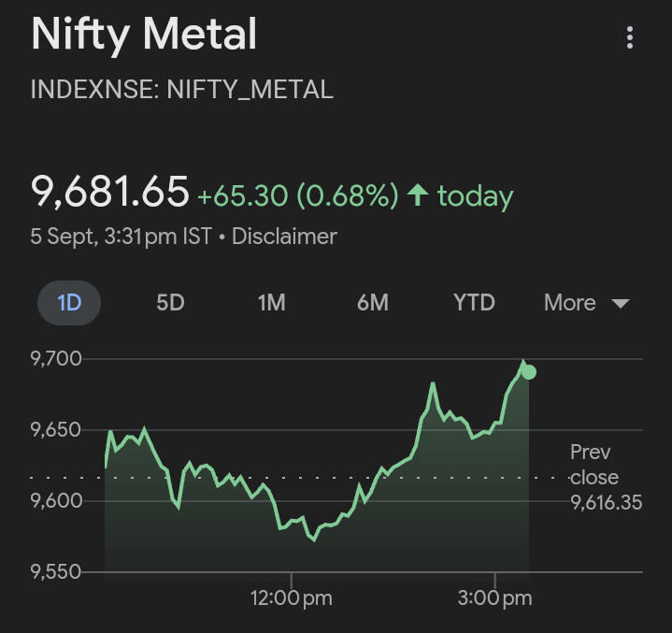Click the 5 Sept, 3:31 pm IST timestamp
672x633 pixels.
[x=121, y=237]
